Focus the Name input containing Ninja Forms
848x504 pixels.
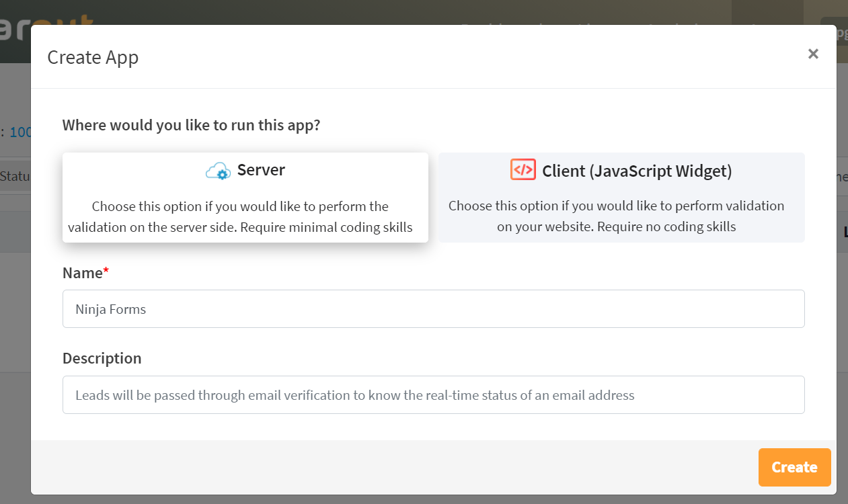tap(433, 309)
